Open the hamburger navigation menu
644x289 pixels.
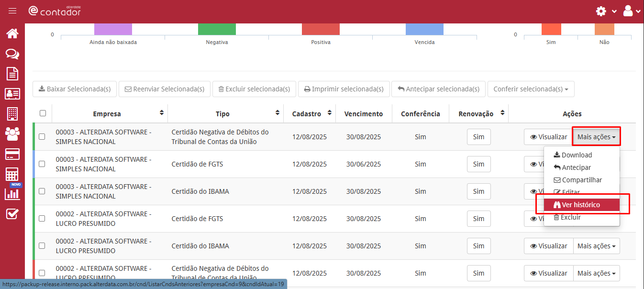[12, 11]
